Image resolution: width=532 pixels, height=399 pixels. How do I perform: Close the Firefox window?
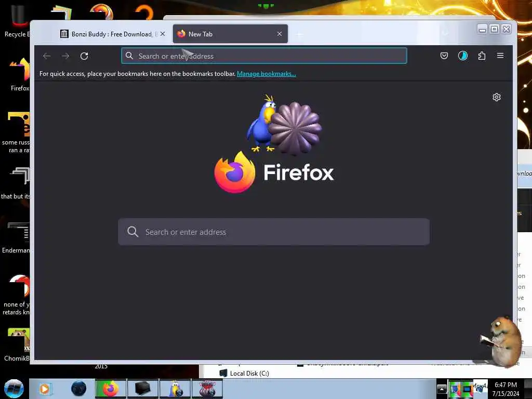[x=506, y=30]
